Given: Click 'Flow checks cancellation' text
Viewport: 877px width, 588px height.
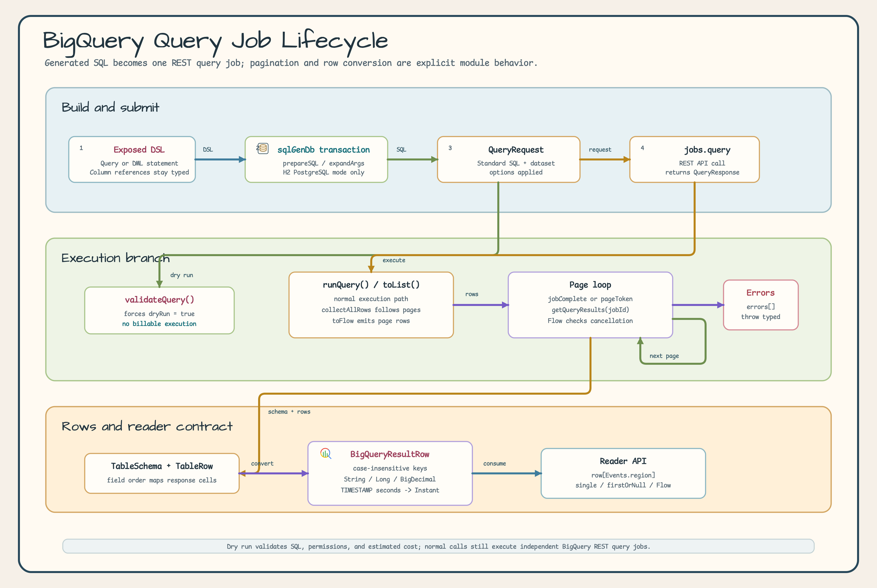Looking at the screenshot, I should click(590, 321).
